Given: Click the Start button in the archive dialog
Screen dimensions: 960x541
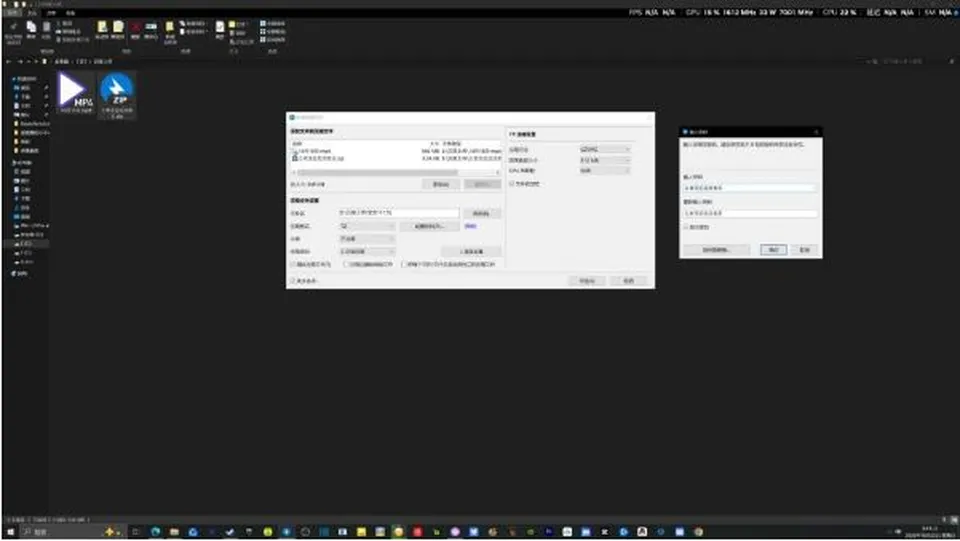Looking at the screenshot, I should tap(587, 281).
